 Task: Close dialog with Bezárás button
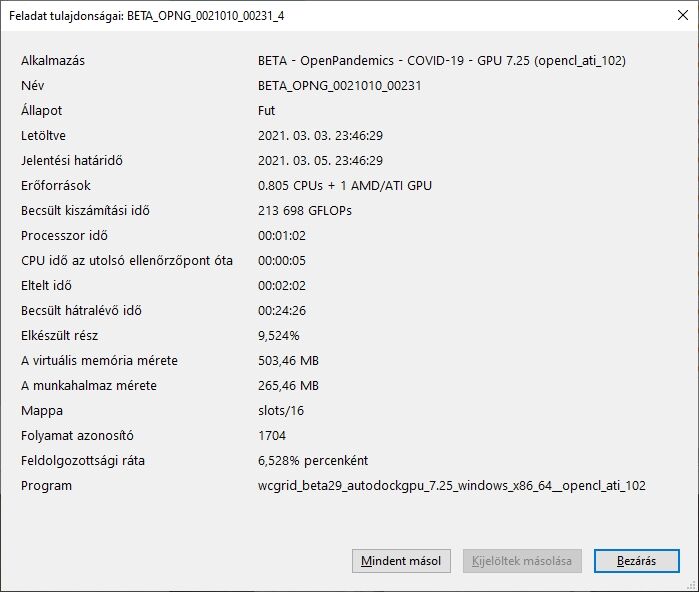click(637, 561)
